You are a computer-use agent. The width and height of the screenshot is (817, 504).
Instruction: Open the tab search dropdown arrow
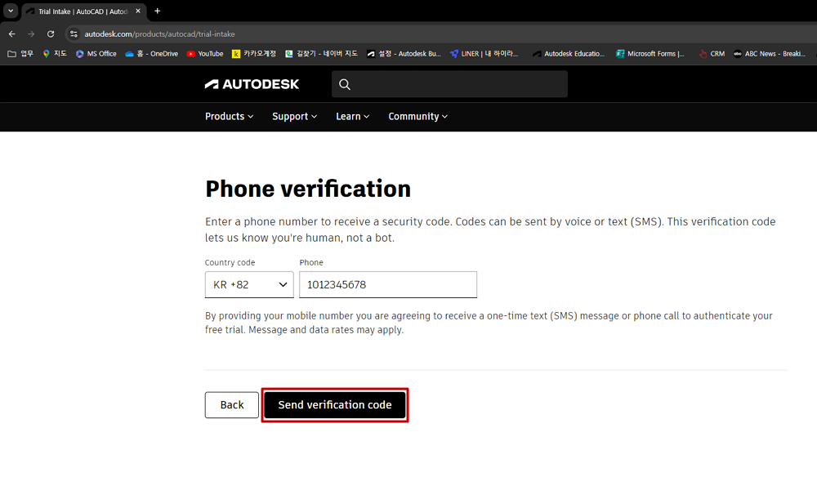click(11, 11)
